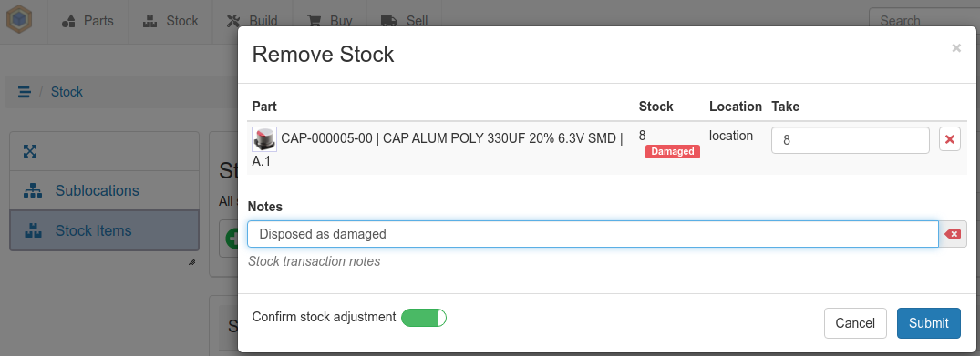This screenshot has height=356, width=980.
Task: Close the Remove Stock dialog
Action: [x=956, y=48]
